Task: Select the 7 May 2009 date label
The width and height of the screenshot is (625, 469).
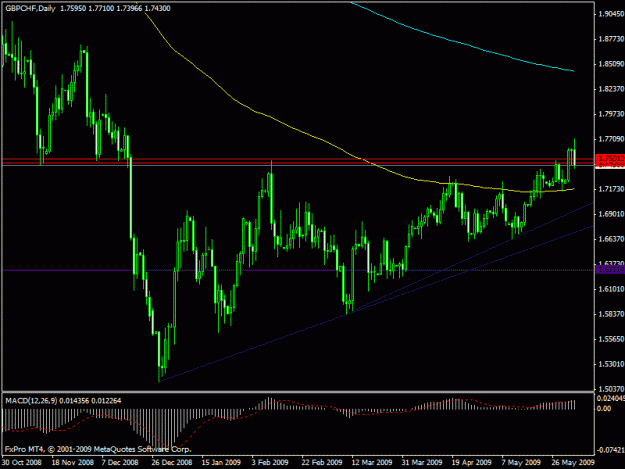Action: [x=521, y=462]
